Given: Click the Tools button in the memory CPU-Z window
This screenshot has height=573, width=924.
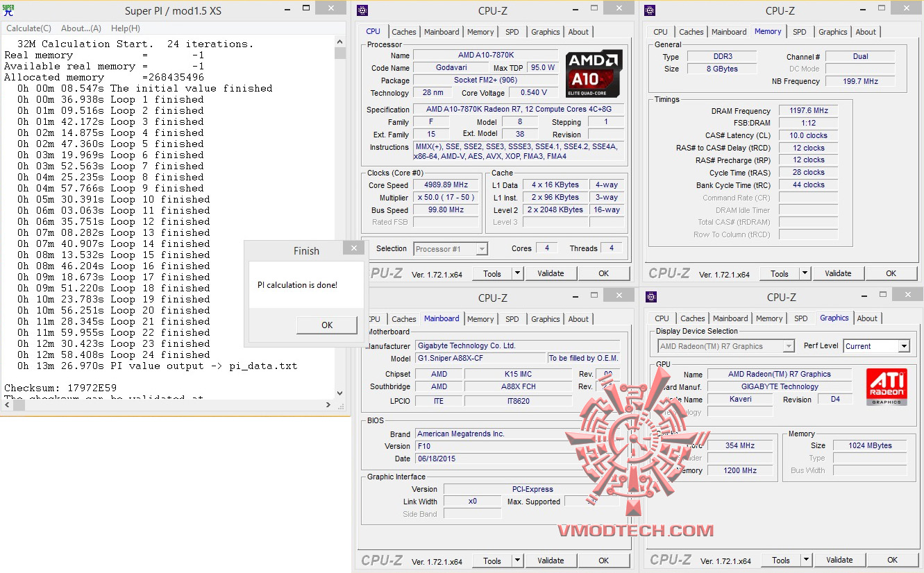Looking at the screenshot, I should click(780, 273).
